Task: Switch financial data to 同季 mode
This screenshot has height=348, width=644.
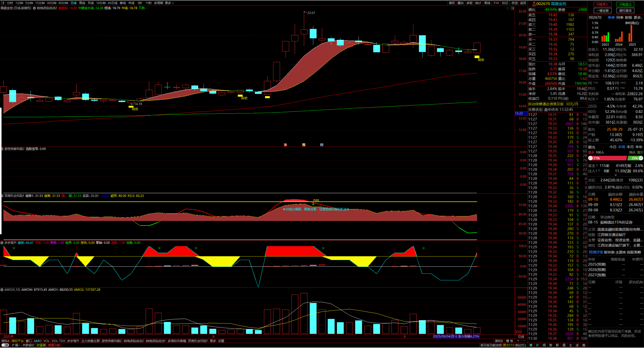Action: coord(620,17)
